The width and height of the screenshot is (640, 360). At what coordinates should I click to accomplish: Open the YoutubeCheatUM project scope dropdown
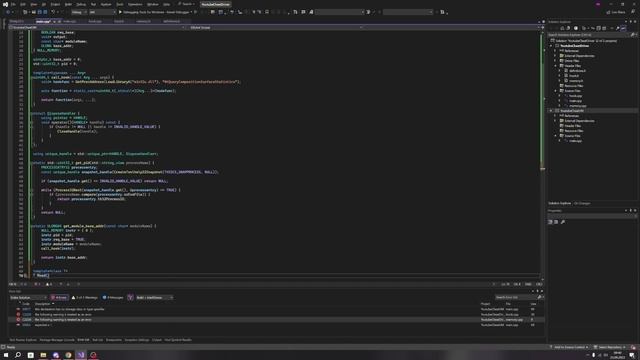tap(97, 27)
